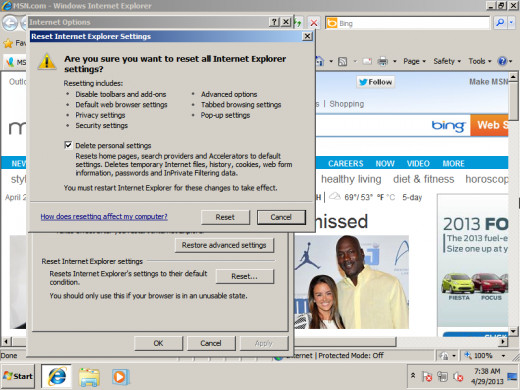
Task: Click inside the Bing search box
Action: pos(413,23)
